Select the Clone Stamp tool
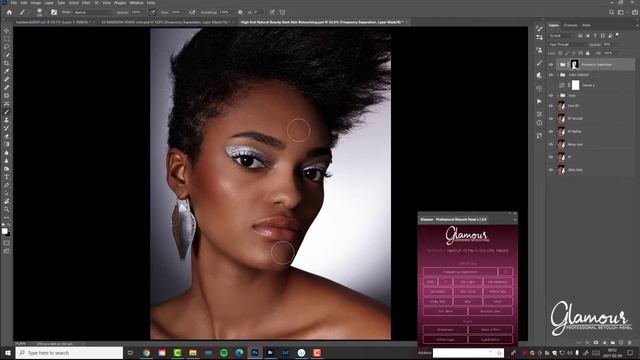Screen dimensions: 640x360 [7, 120]
